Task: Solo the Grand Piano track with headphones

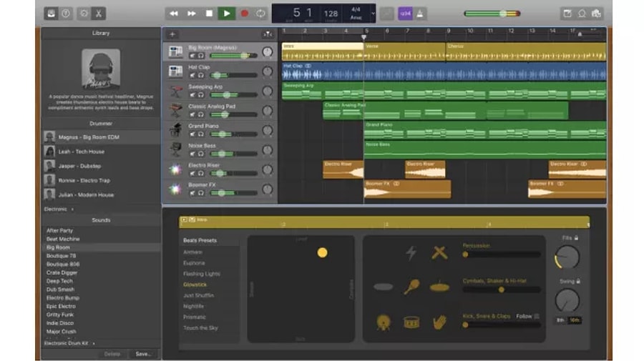Action: pos(201,133)
